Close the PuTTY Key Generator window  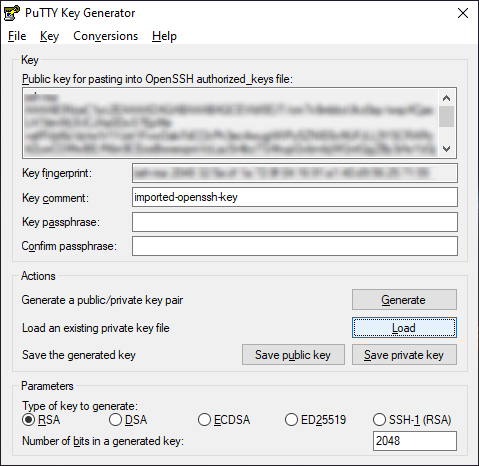point(463,13)
